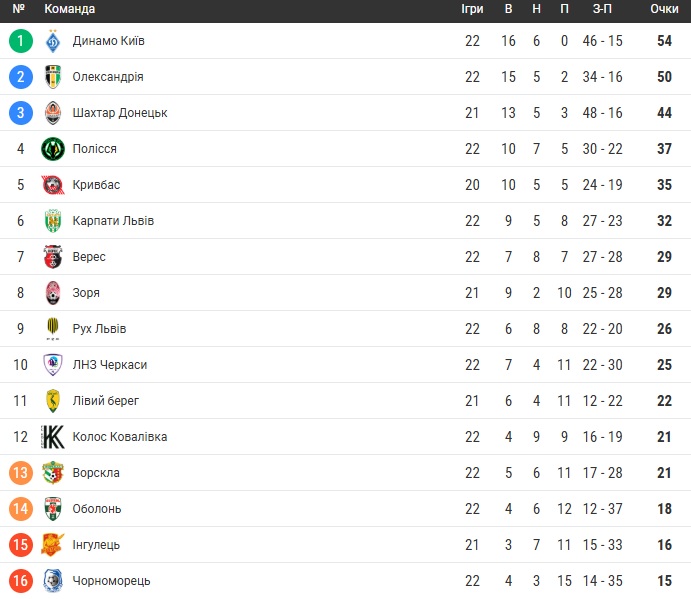Select the green position 1 badge
This screenshot has height=599, width=691.
[21, 41]
